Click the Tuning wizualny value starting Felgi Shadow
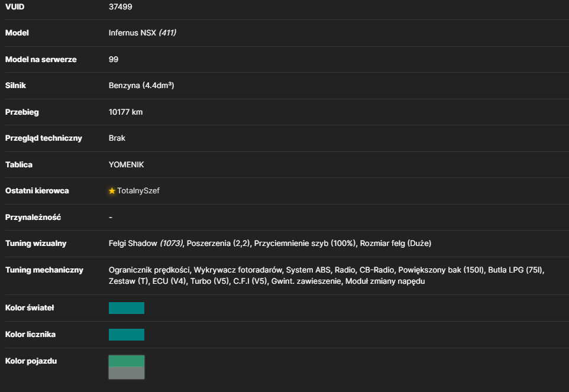Viewport: 569px width, 392px height. 270,244
